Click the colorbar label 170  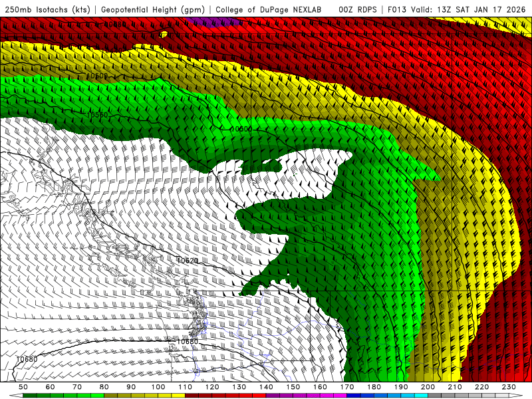tap(347, 387)
